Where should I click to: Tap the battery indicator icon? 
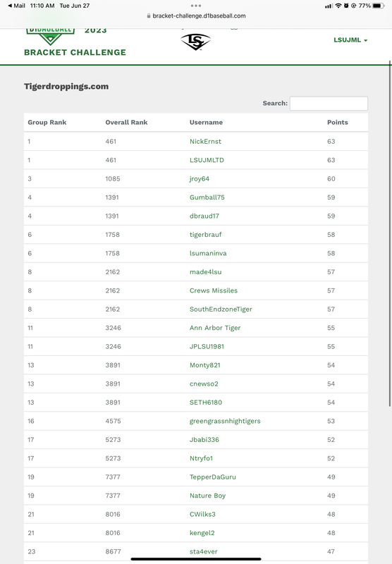click(x=379, y=6)
